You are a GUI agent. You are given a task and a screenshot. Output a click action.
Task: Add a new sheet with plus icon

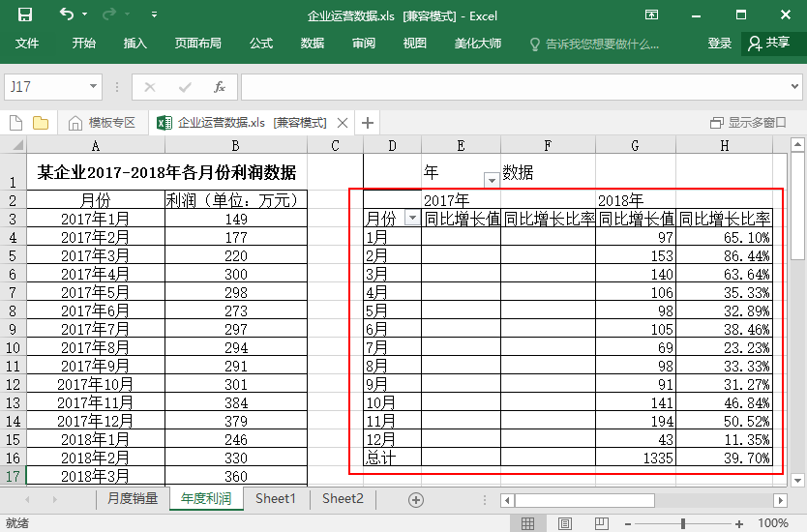416,499
